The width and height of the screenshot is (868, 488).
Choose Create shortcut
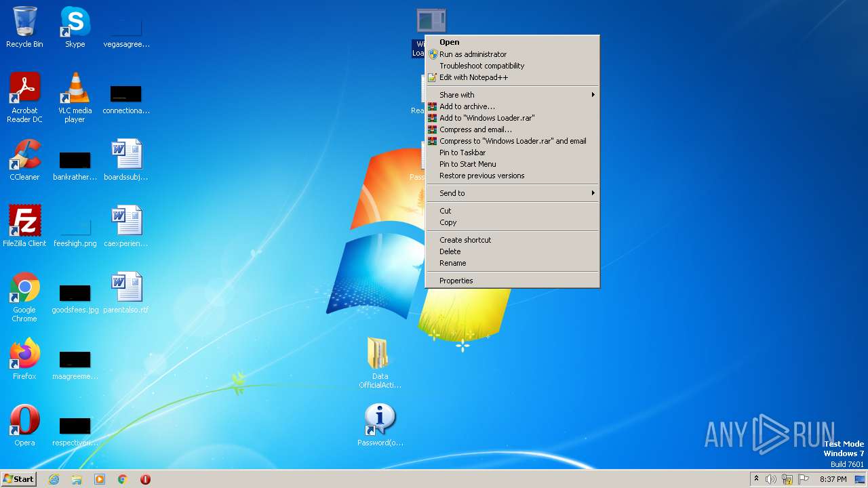click(x=512, y=240)
